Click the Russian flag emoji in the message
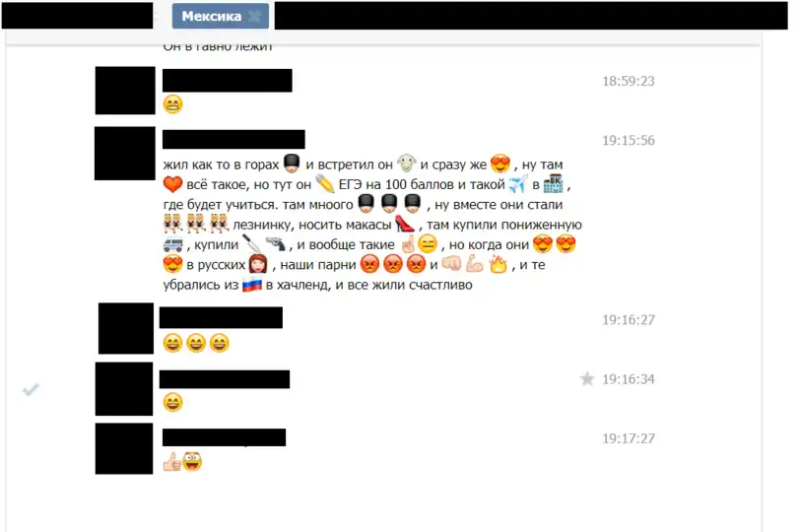Screen dimensions: 799x532 252,285
